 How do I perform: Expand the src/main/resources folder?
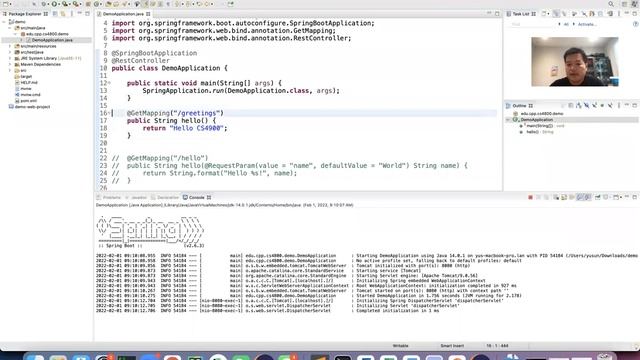tap(10, 46)
